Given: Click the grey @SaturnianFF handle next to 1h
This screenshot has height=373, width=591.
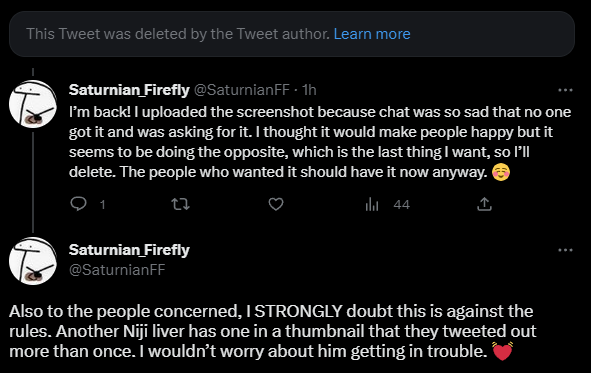Looking at the screenshot, I should pos(242,90).
